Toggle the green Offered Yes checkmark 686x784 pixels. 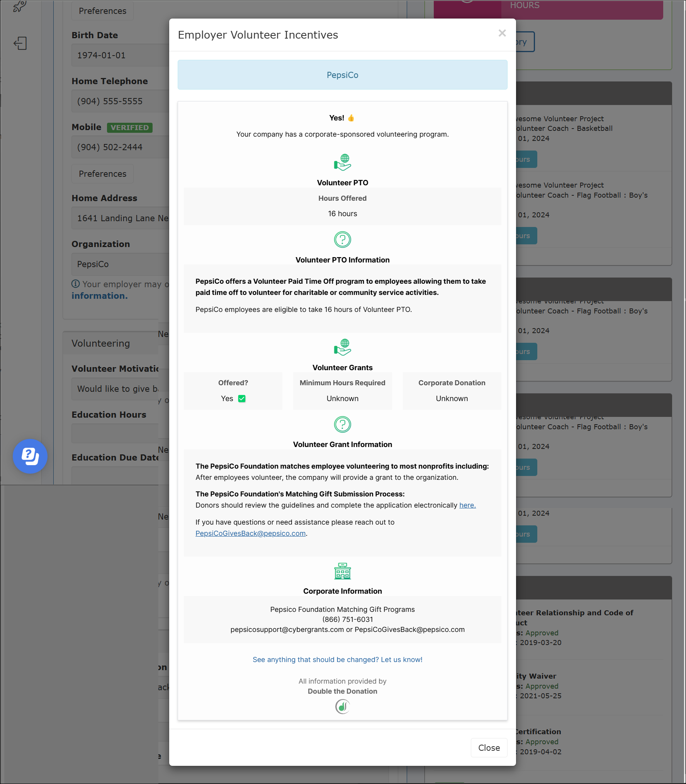pyautogui.click(x=242, y=398)
